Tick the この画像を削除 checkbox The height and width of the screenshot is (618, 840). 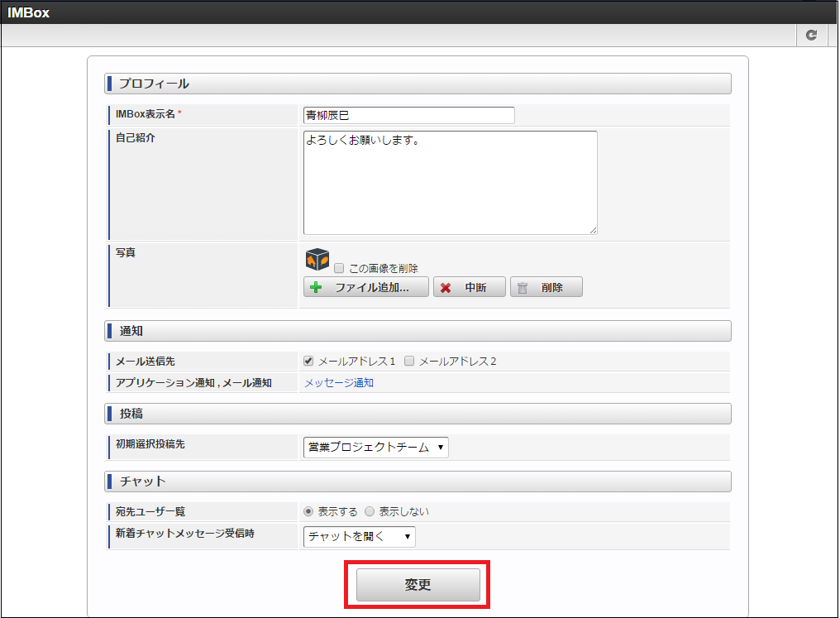(339, 268)
